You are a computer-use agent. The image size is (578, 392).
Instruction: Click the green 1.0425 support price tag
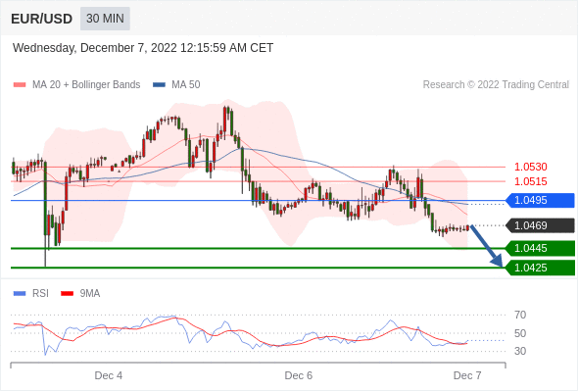540,268
